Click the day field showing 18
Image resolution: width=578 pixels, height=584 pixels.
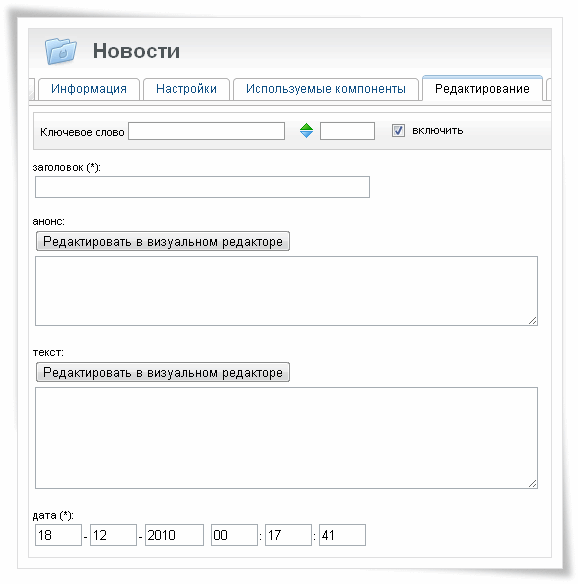click(58, 535)
